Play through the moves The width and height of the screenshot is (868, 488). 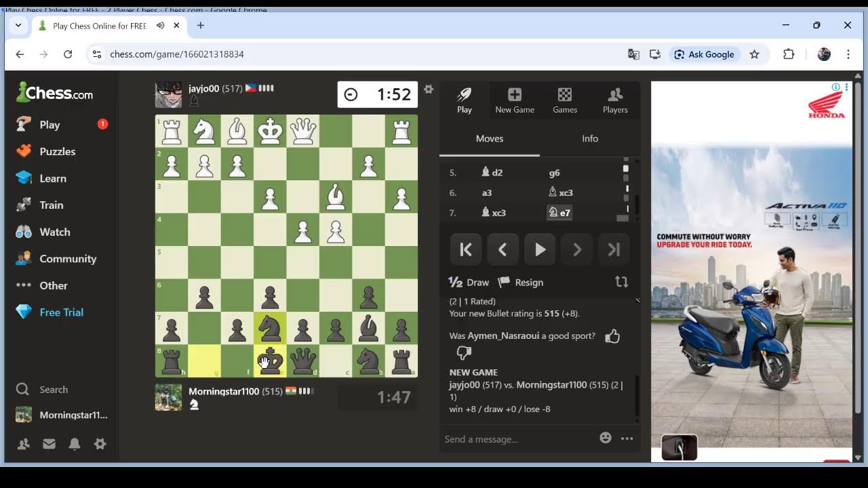(x=540, y=249)
